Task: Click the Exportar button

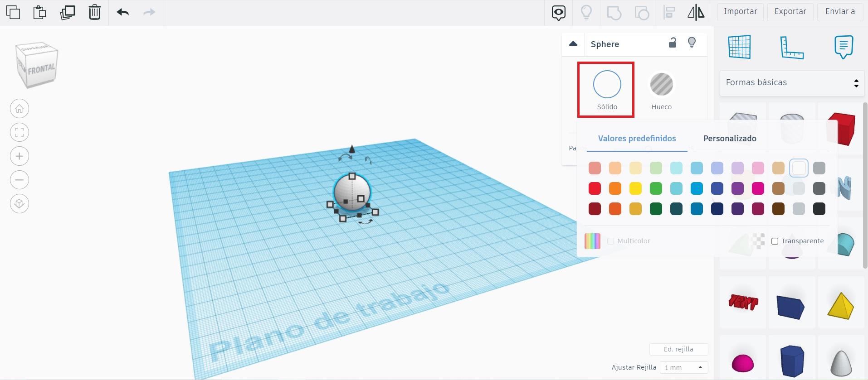Action: point(790,12)
